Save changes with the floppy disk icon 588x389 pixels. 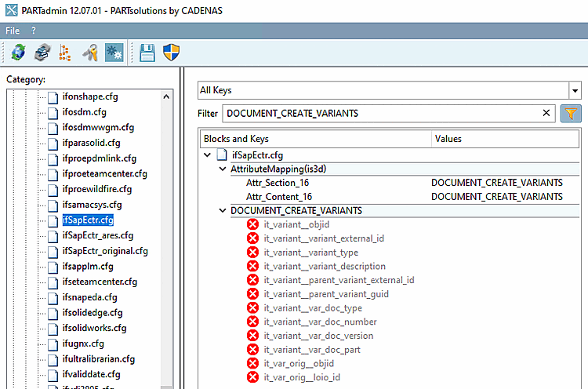147,53
